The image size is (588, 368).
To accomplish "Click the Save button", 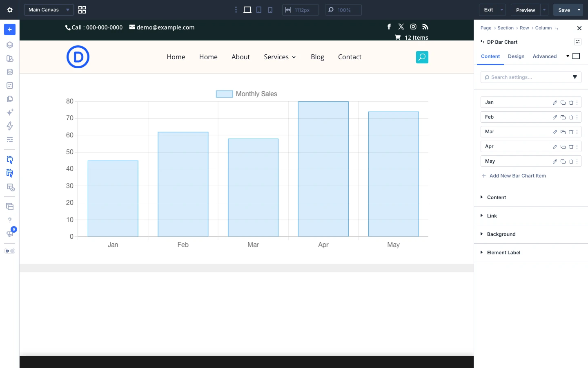I will (x=564, y=10).
